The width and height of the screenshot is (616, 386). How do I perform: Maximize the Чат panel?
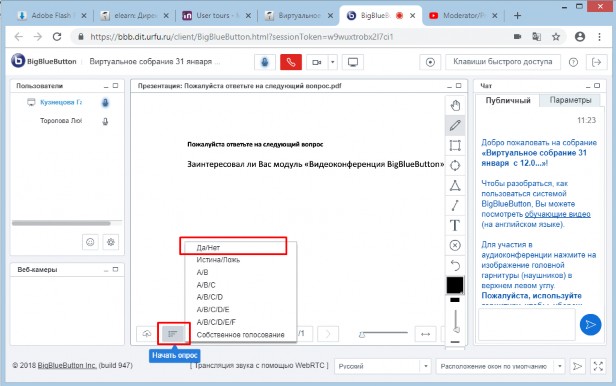[597, 86]
